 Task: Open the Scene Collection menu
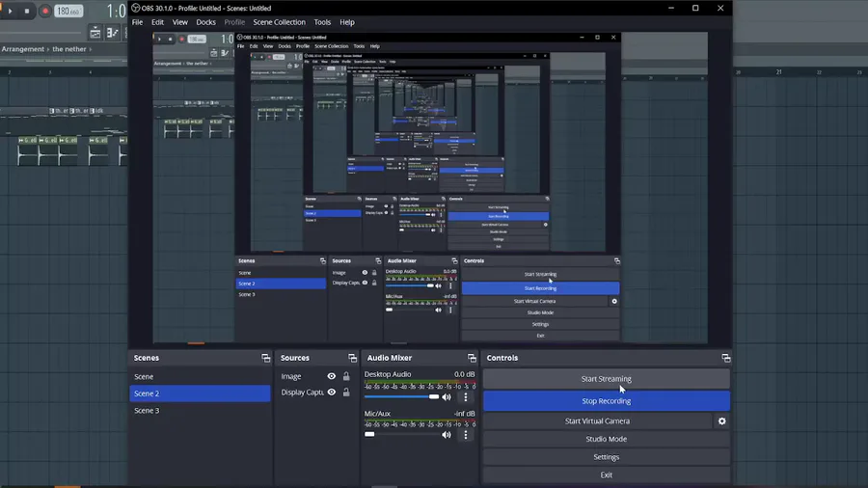click(279, 22)
